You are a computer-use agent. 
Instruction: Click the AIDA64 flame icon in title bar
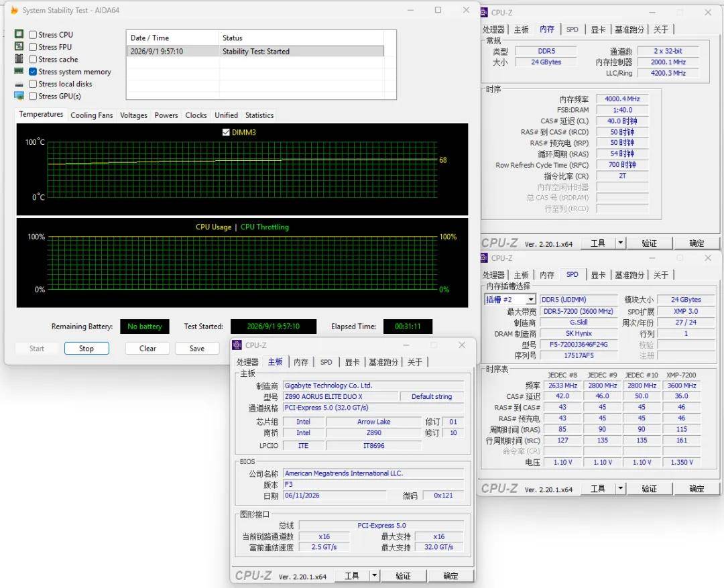click(14, 10)
